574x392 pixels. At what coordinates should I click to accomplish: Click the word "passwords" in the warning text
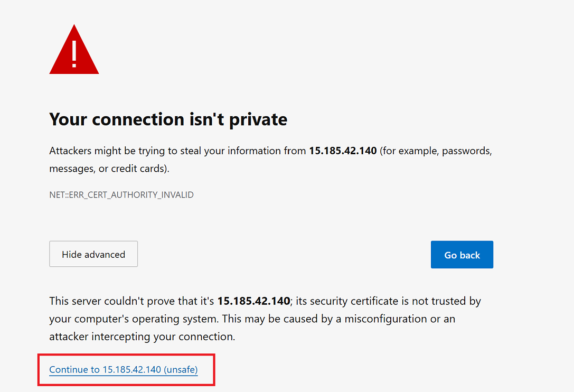[467, 151]
